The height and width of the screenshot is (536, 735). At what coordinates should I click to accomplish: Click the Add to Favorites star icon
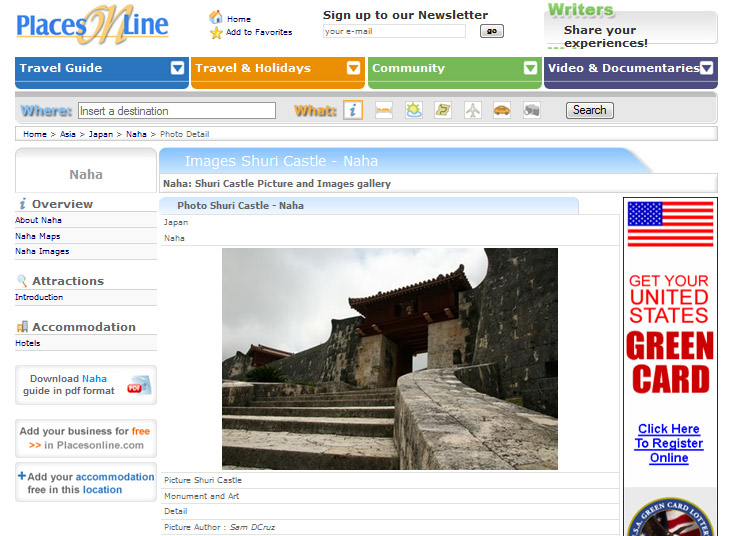216,33
